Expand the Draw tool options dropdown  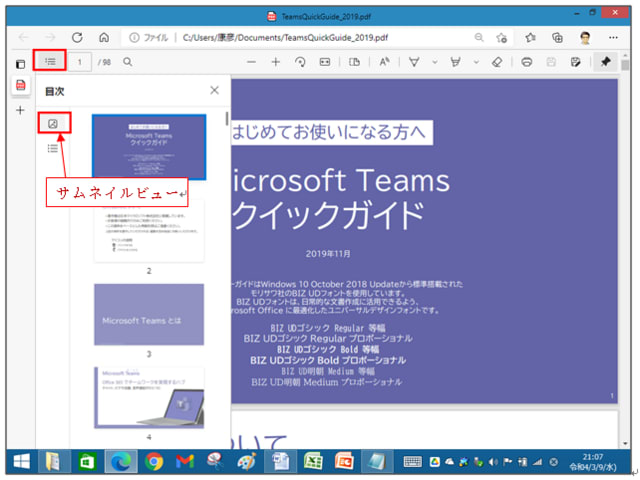point(435,62)
